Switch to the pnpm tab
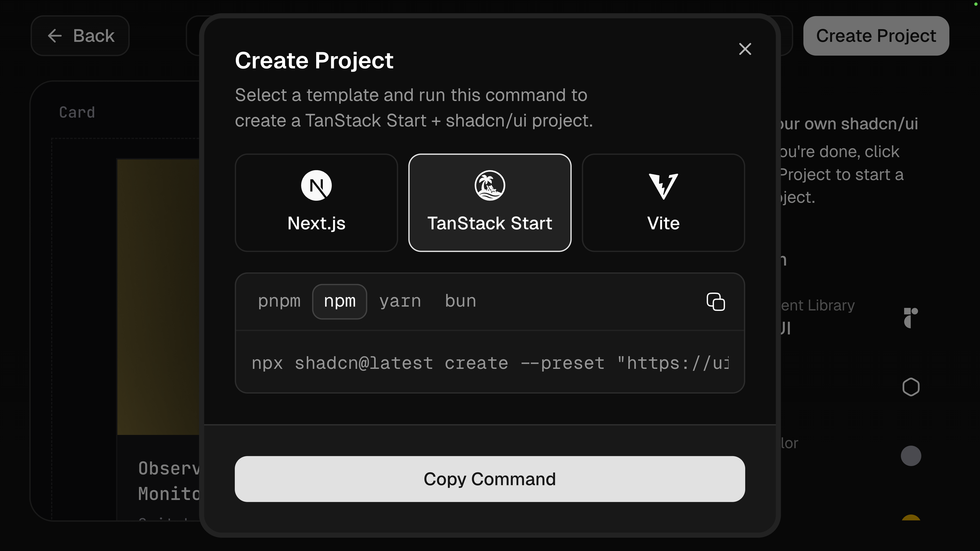 point(279,302)
